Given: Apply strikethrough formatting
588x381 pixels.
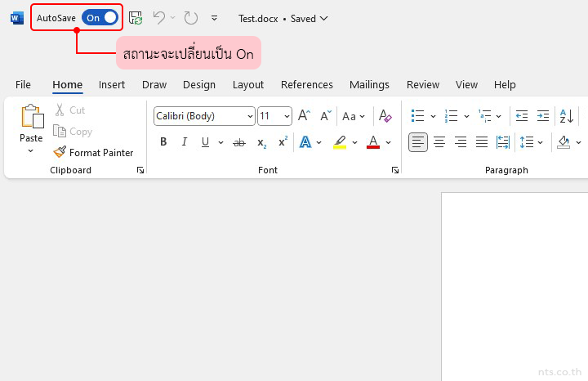Looking at the screenshot, I should click(x=239, y=142).
